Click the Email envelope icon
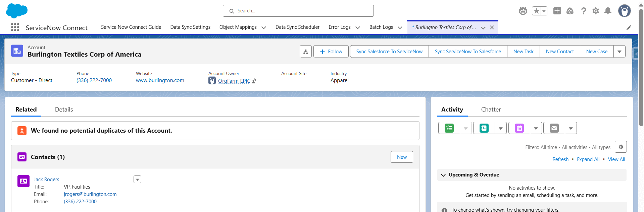Screen dimensions: 644x212 (x=554, y=128)
